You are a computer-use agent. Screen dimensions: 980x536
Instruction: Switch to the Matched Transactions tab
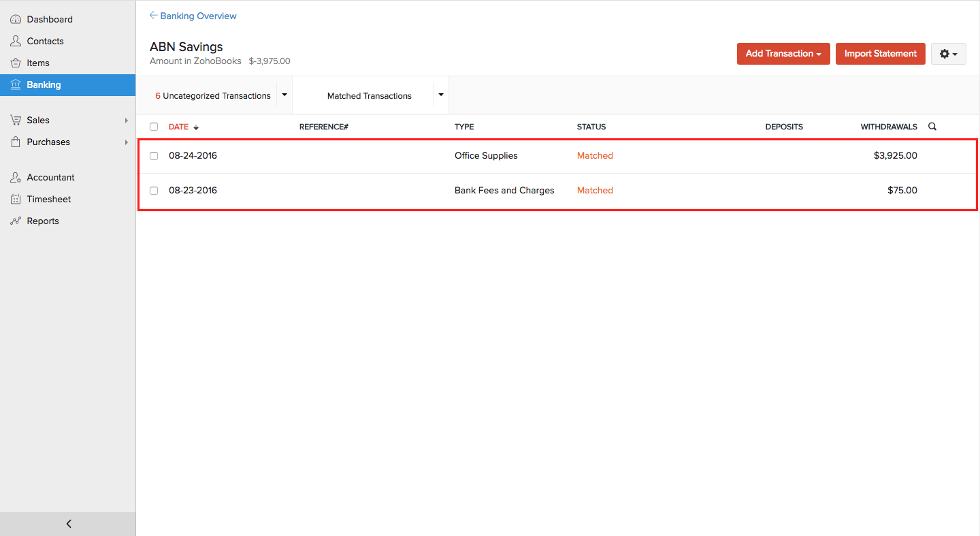click(370, 95)
